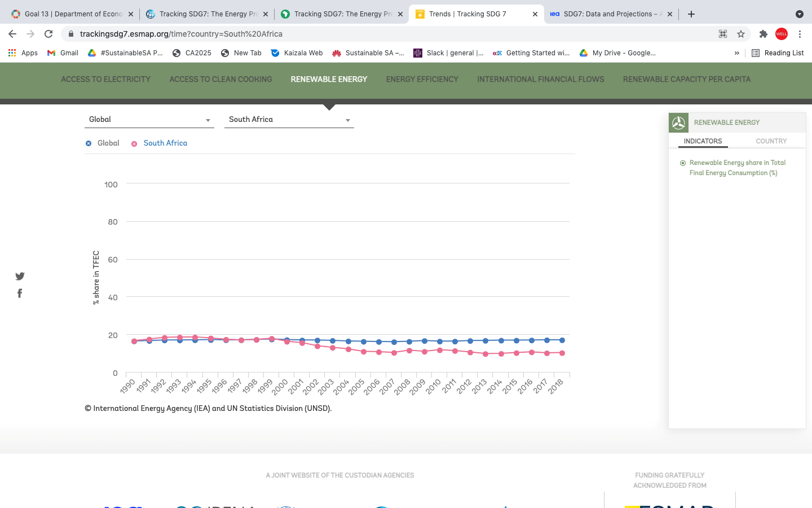Open the South Africa country dropdown

coord(289,120)
